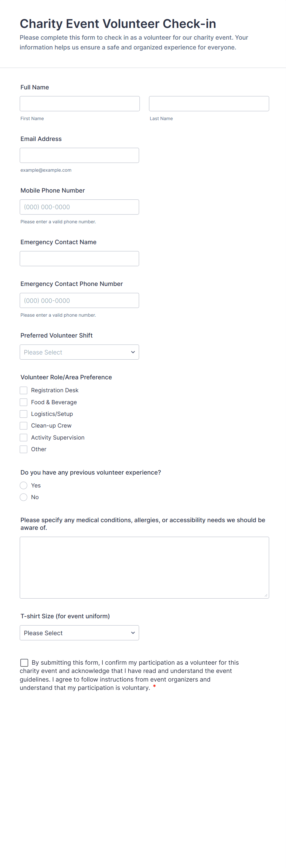Choose No for previous volunteer experience
The width and height of the screenshot is (286, 868).
[x=24, y=497]
